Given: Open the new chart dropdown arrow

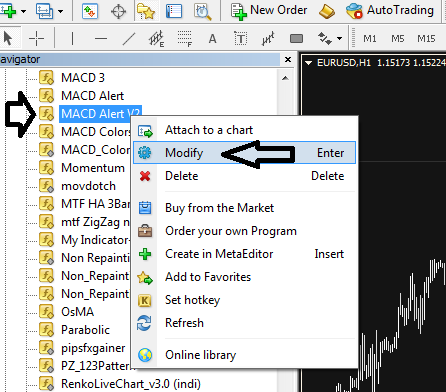Looking at the screenshot, I should (x=23, y=11).
